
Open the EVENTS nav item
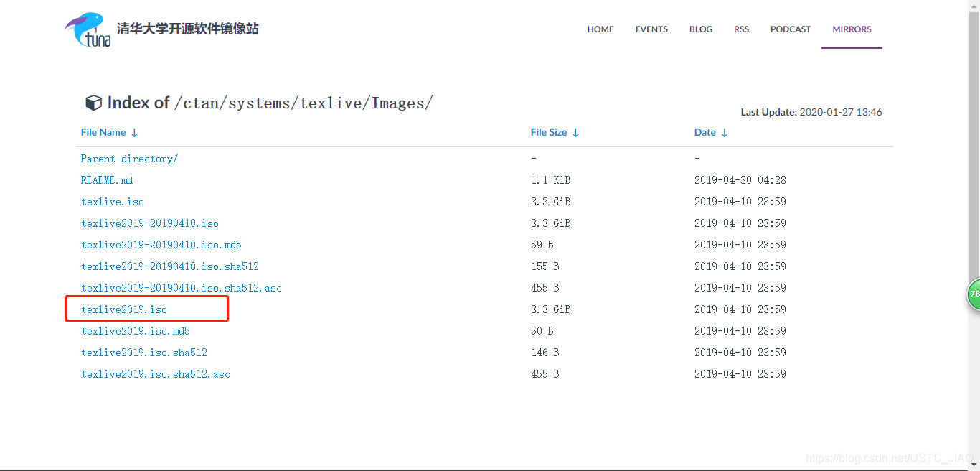[x=651, y=29]
